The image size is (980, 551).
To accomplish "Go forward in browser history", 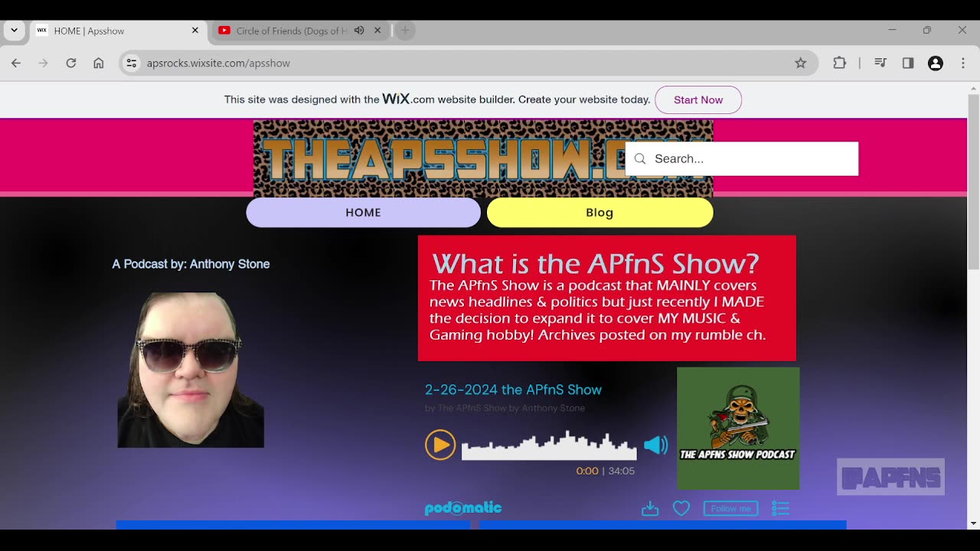I will click(43, 63).
